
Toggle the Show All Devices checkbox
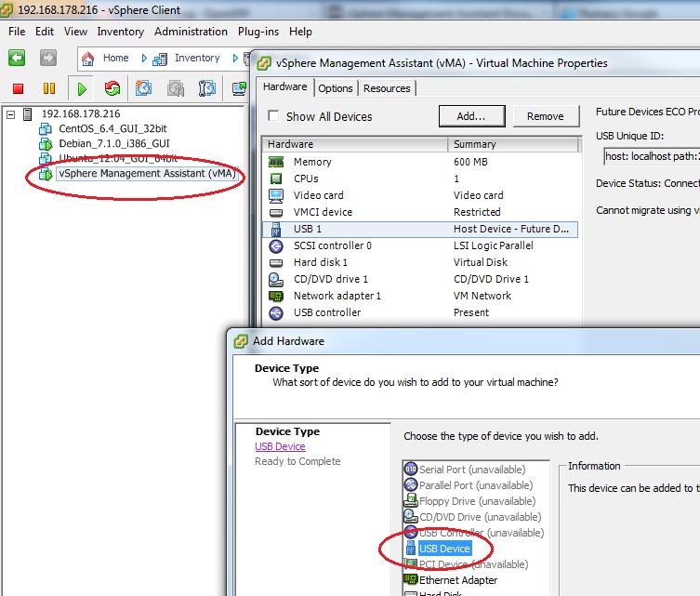273,115
